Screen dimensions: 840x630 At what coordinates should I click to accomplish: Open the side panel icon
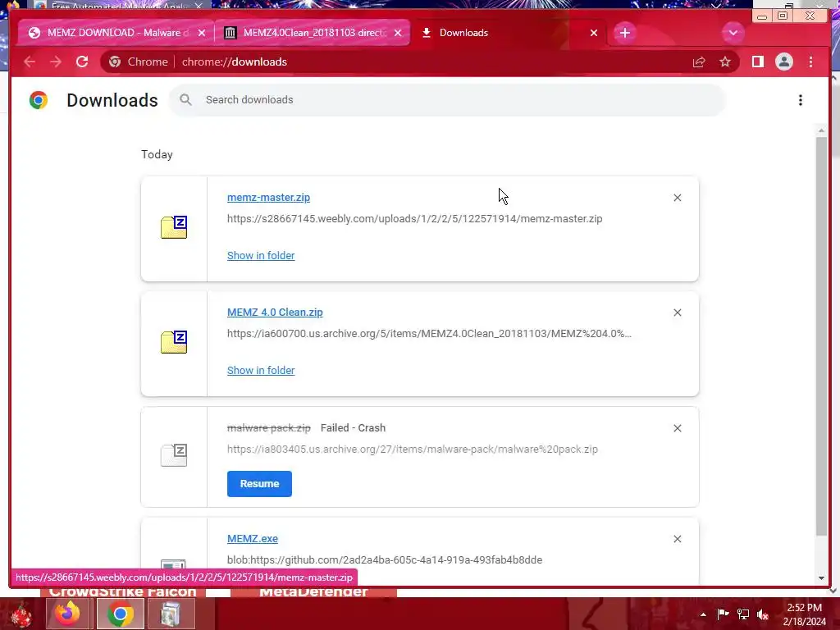(x=757, y=62)
